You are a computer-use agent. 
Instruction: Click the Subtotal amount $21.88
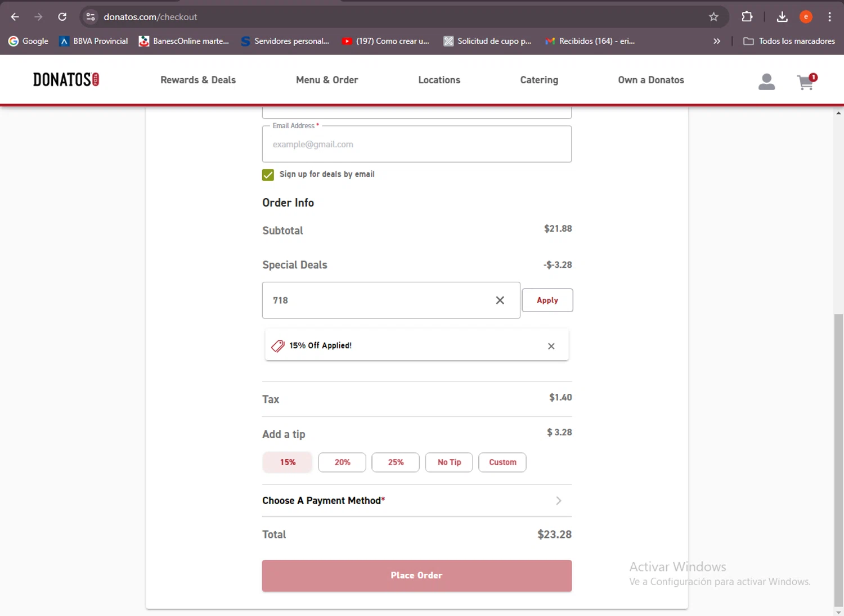tap(558, 228)
